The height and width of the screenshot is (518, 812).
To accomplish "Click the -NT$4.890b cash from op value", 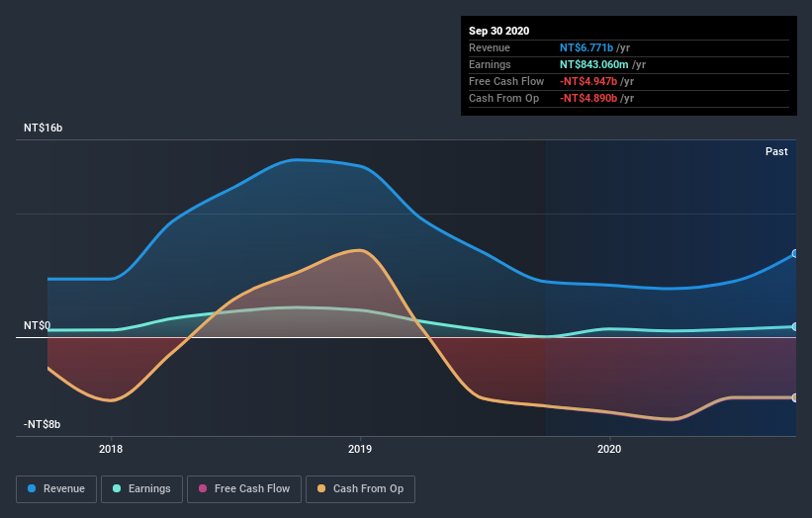I will click(x=588, y=98).
